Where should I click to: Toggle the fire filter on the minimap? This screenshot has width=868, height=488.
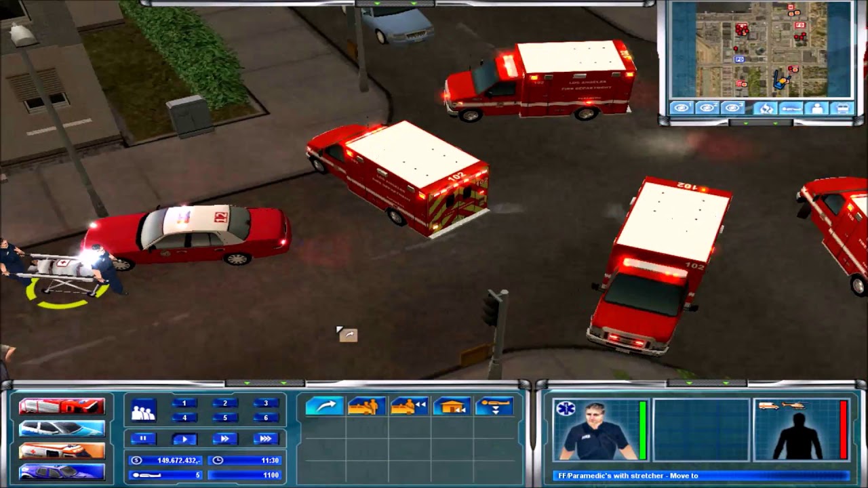click(x=766, y=108)
